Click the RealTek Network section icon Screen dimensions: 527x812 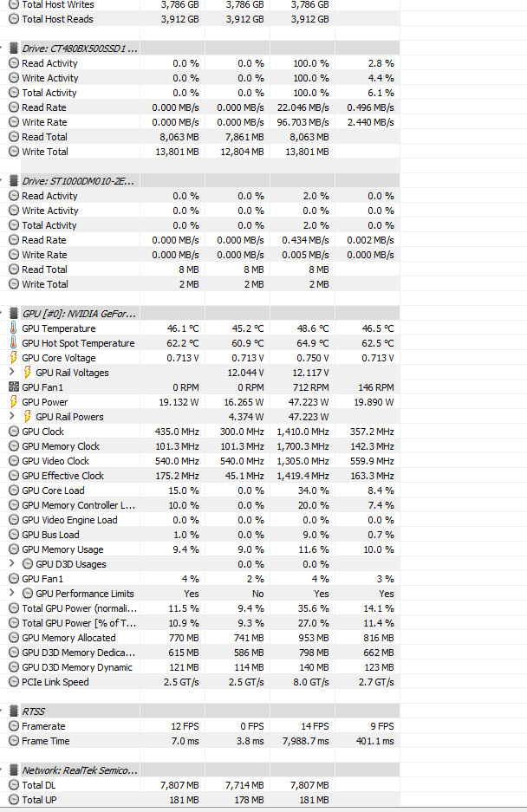[13, 770]
